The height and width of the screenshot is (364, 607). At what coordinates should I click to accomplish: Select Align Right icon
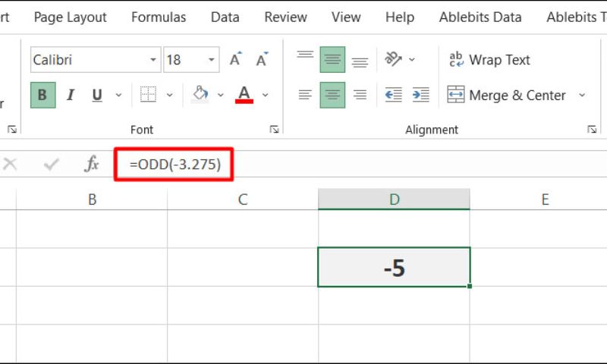tap(360, 95)
